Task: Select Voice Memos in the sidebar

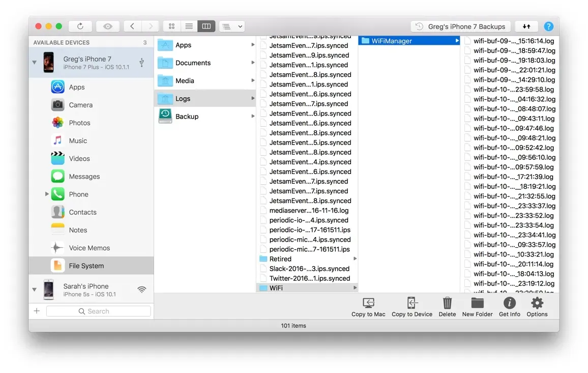Action: tap(89, 248)
